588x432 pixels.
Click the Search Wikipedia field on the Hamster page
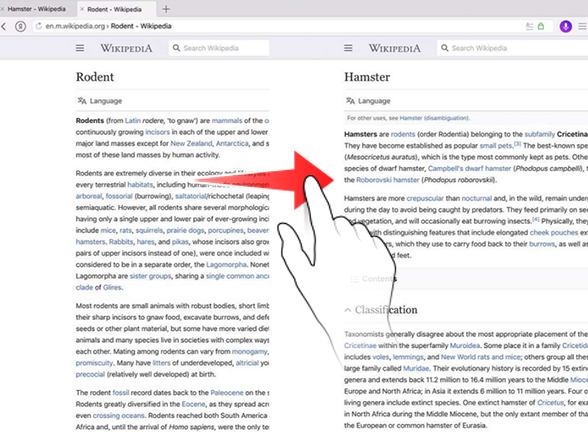click(512, 48)
